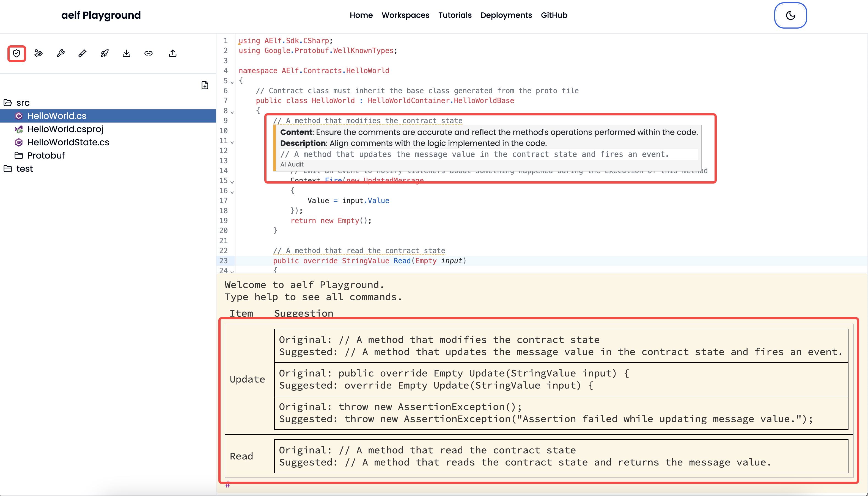Image resolution: width=868 pixels, height=496 pixels.
Task: Click 'throw new AssertionException' suggestion row
Action: pyautogui.click(x=561, y=413)
